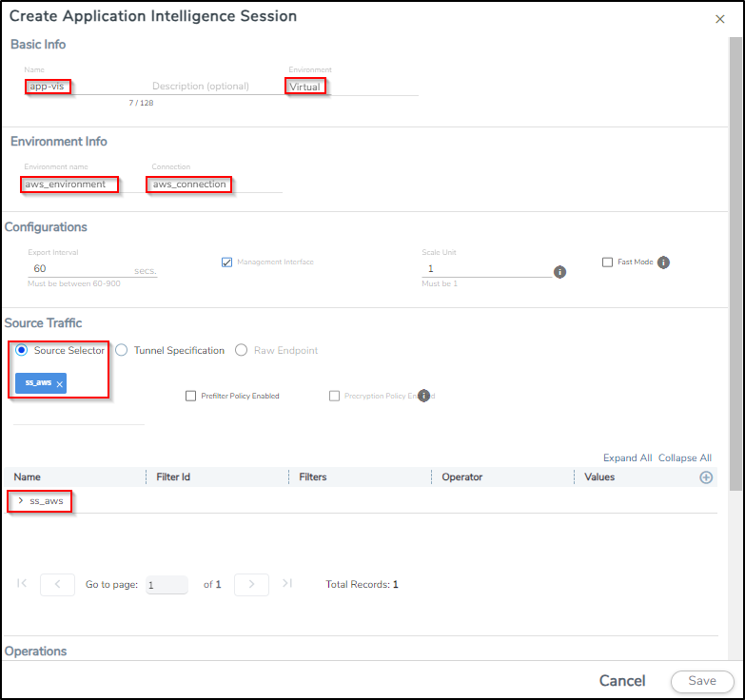
Task: Select the Tunnel Specification radio button
Action: click(x=121, y=350)
